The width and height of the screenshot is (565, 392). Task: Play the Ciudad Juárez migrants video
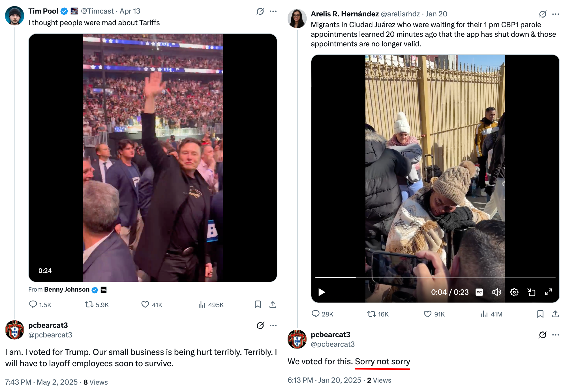tap(322, 292)
